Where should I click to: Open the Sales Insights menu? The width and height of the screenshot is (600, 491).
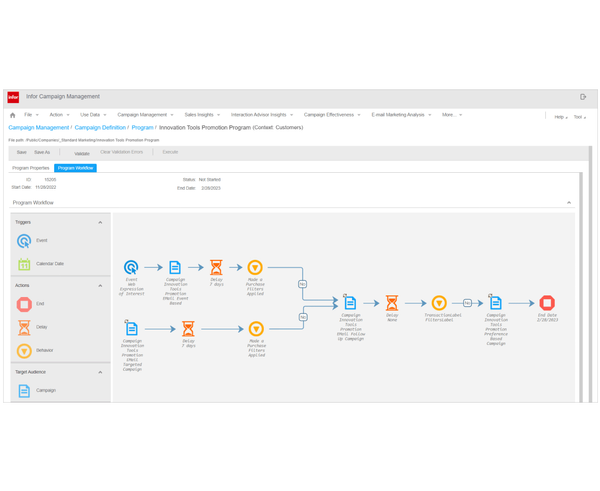pyautogui.click(x=202, y=115)
